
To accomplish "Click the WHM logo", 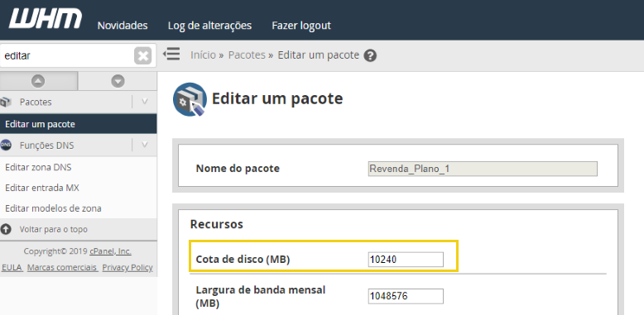I will 46,19.
